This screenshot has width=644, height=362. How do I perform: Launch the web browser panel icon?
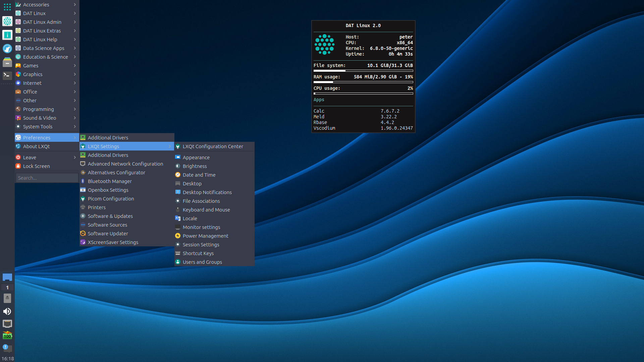click(7, 49)
